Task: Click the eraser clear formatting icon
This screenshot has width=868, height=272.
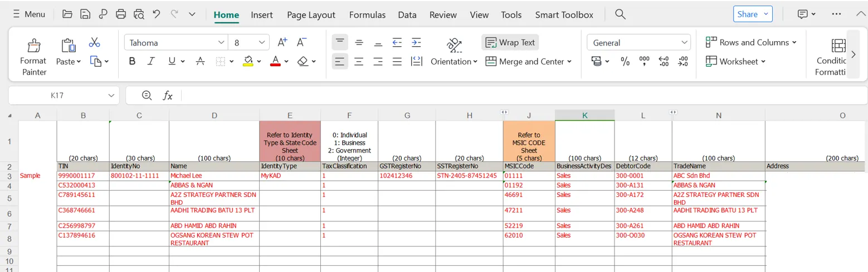Action: click(303, 61)
